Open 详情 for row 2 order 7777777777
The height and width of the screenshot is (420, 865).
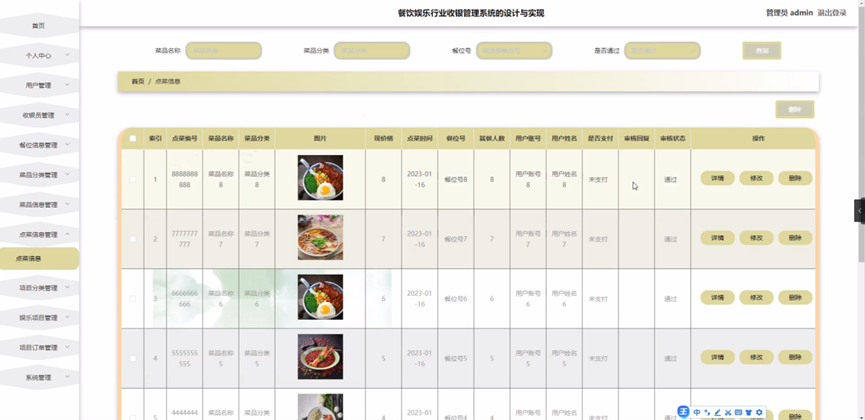point(717,238)
